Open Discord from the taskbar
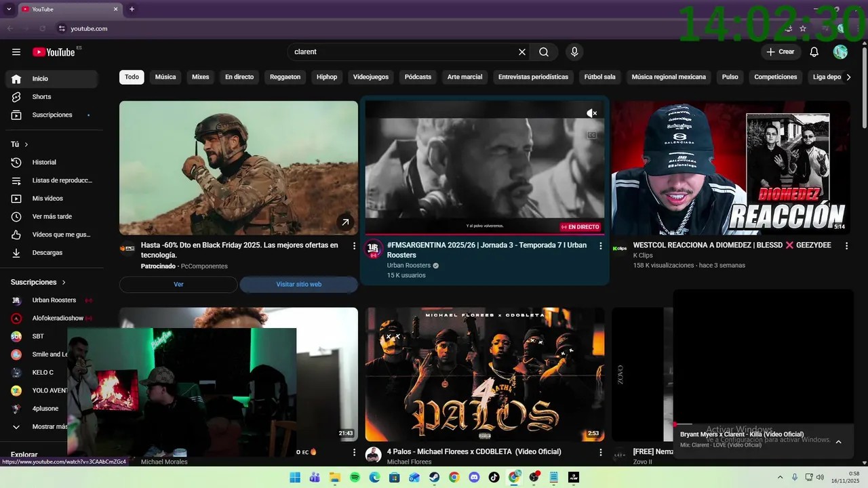The image size is (868, 488). pos(474,477)
